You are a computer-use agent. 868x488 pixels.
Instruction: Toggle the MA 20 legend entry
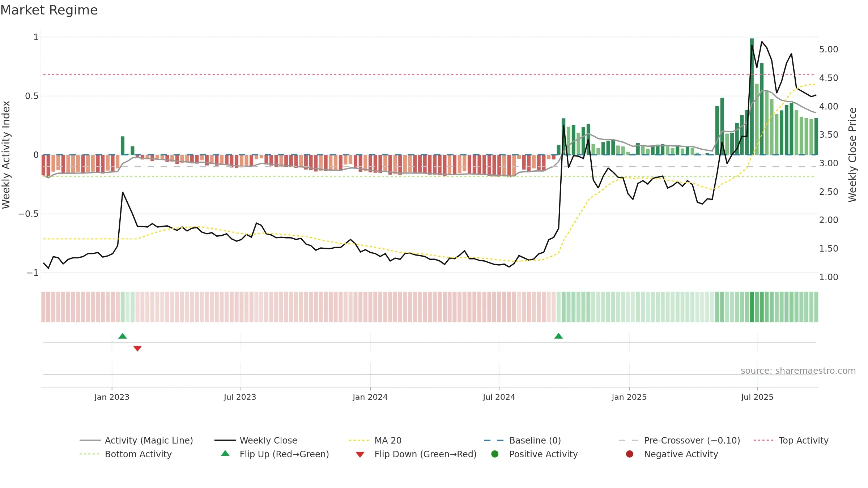point(375,440)
